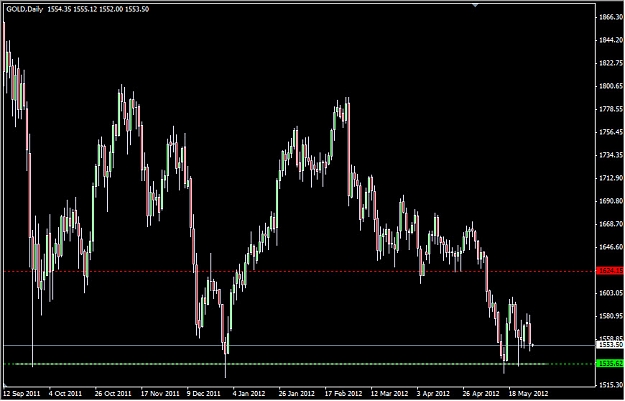The image size is (625, 401).
Task: Click the 1844.20 price axis label
Action: point(611,40)
